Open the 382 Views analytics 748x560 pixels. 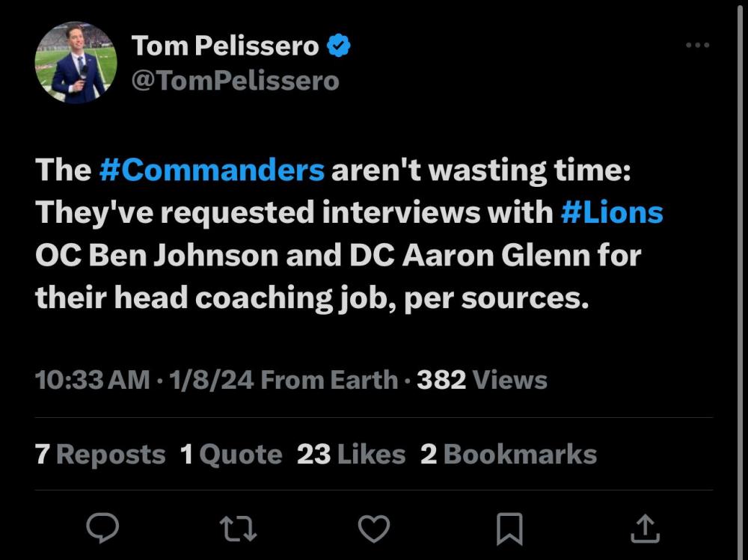(x=482, y=380)
